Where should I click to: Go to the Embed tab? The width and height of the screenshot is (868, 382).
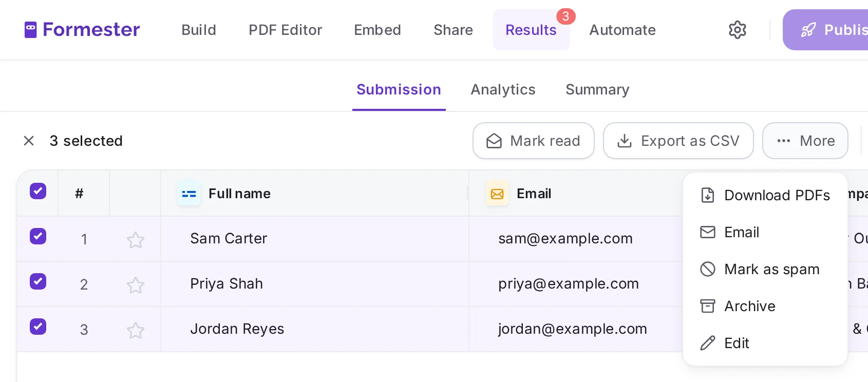pyautogui.click(x=378, y=30)
